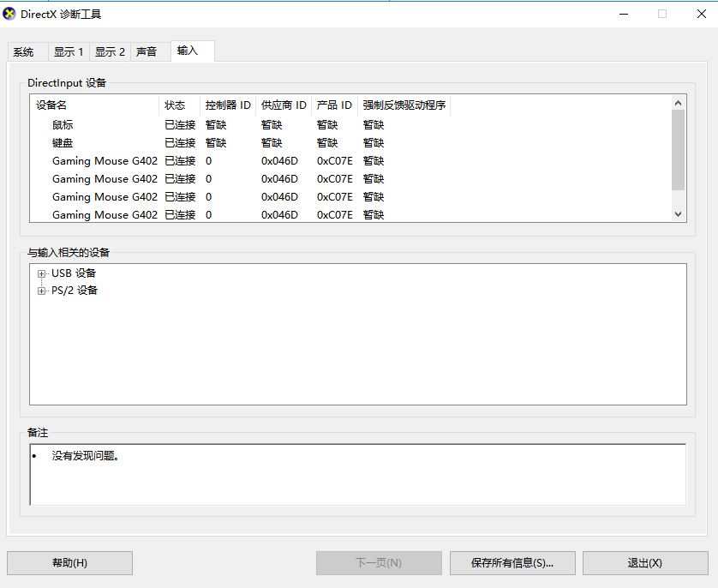The width and height of the screenshot is (718, 588).
Task: Expand the PS/2 设备 tree node
Action: (41, 291)
